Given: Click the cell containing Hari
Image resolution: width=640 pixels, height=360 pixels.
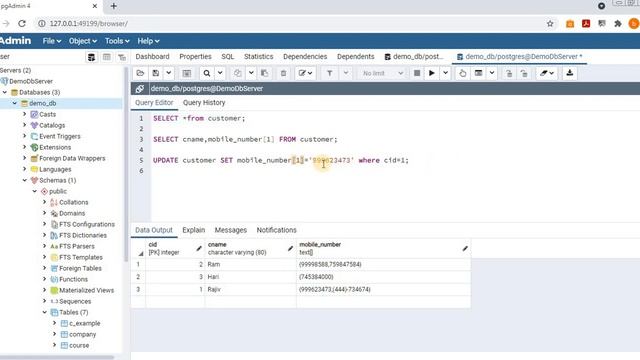Looking at the screenshot, I should point(250,277).
